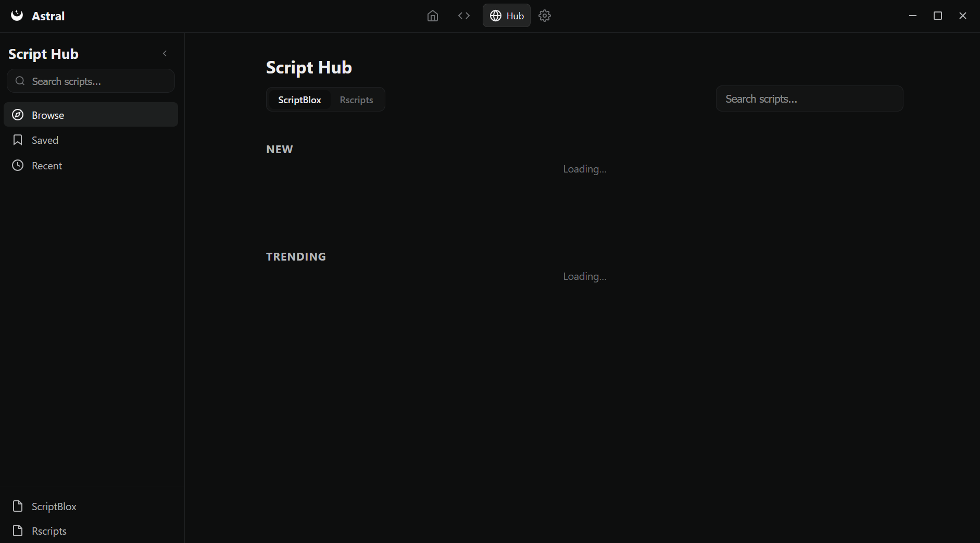
Task: Switch to the ScriptBlox source tab
Action: click(x=299, y=100)
